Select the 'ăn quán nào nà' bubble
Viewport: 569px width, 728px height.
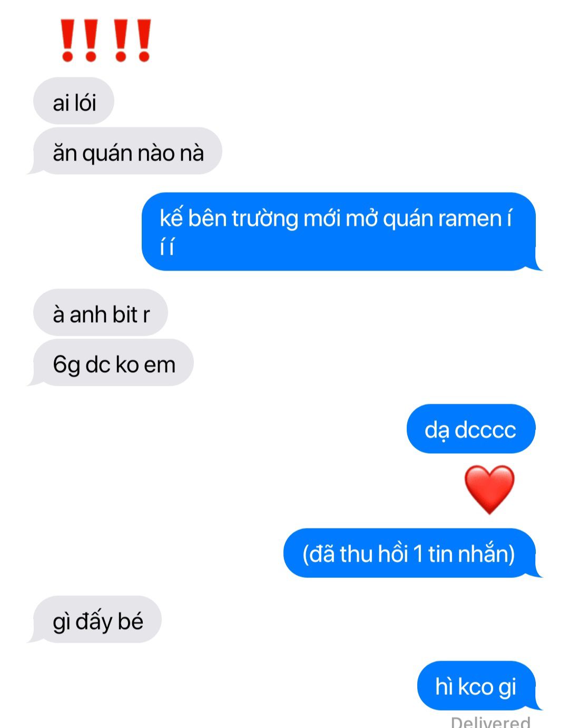[x=126, y=151]
